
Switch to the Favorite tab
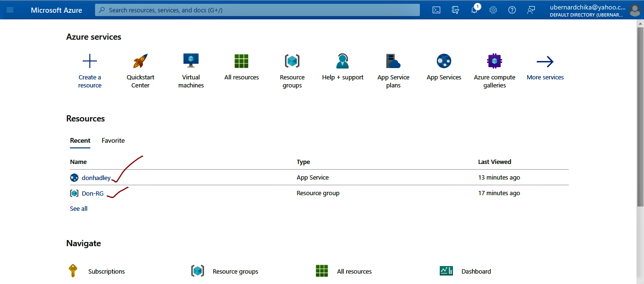(x=113, y=140)
